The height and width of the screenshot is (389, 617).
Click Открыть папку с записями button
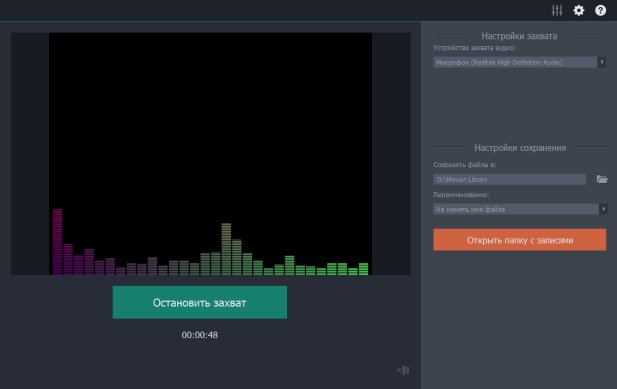tap(519, 240)
